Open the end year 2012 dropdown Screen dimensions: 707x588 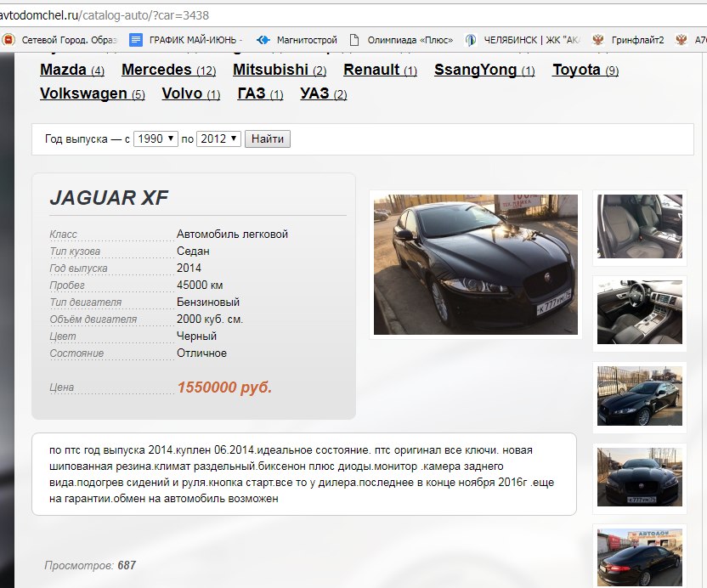click(218, 139)
